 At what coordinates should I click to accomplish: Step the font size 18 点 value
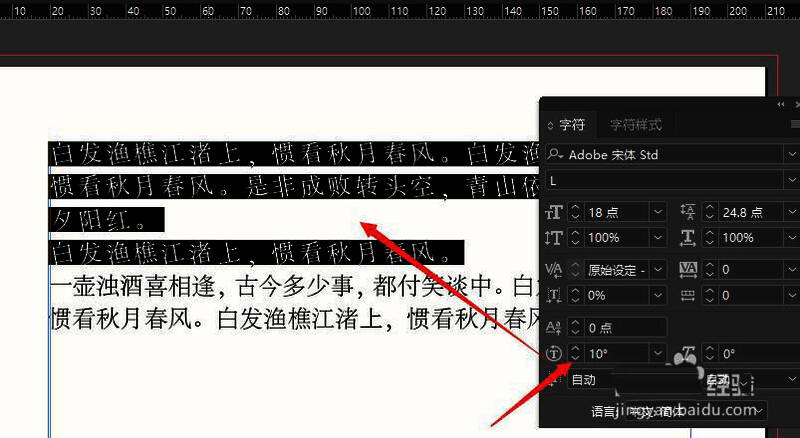click(x=575, y=212)
